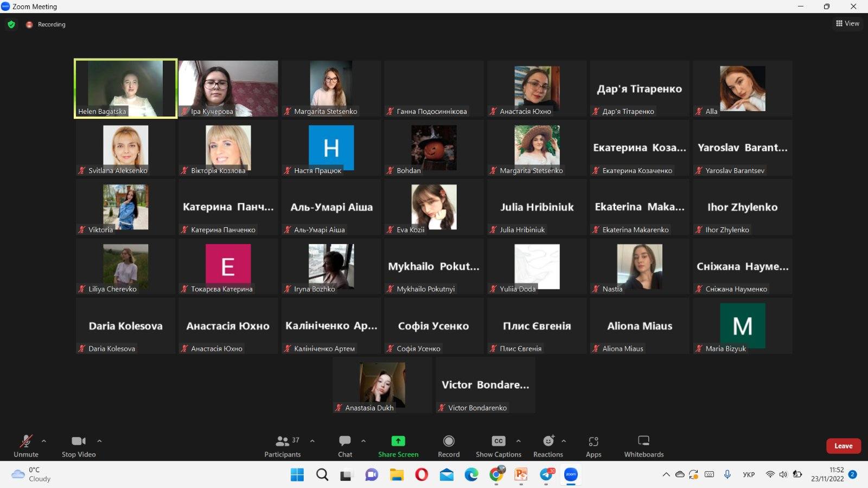The image size is (868, 488).
Task: Toggle Show Captions
Action: pyautogui.click(x=498, y=446)
